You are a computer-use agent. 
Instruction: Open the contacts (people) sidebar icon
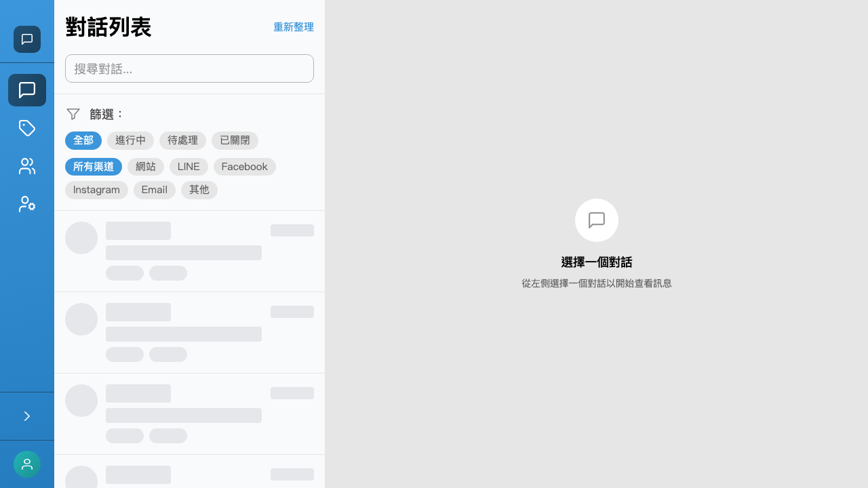tap(27, 166)
